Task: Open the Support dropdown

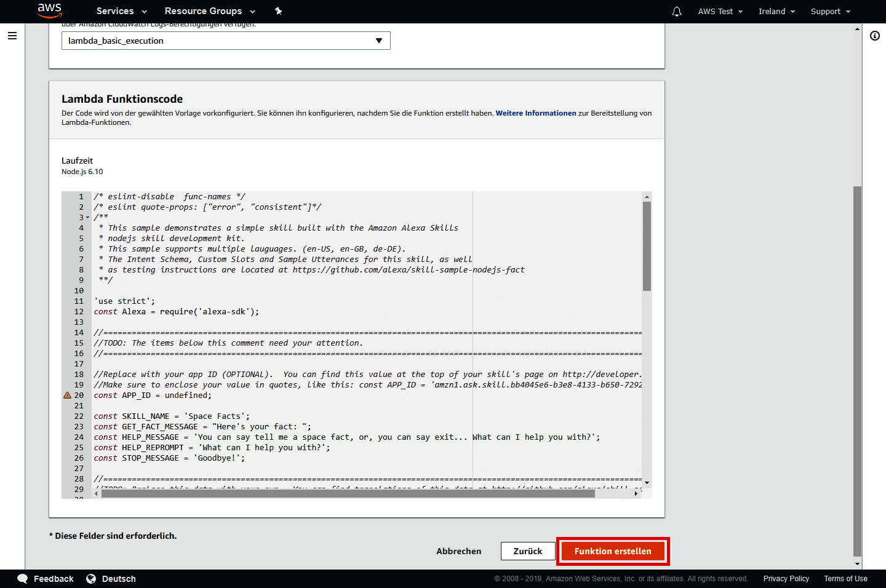Action: coord(830,11)
